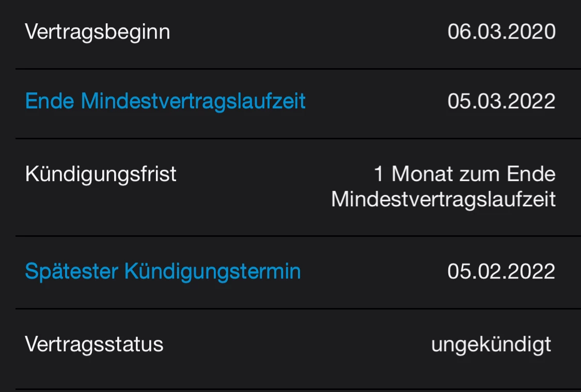Click the divider line below Vertragsbeginn row
Screen dimensions: 581x392
[x=299, y=69]
